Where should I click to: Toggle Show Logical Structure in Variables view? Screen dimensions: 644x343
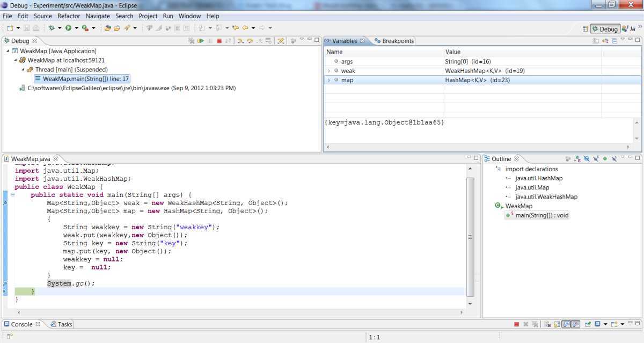click(x=605, y=41)
